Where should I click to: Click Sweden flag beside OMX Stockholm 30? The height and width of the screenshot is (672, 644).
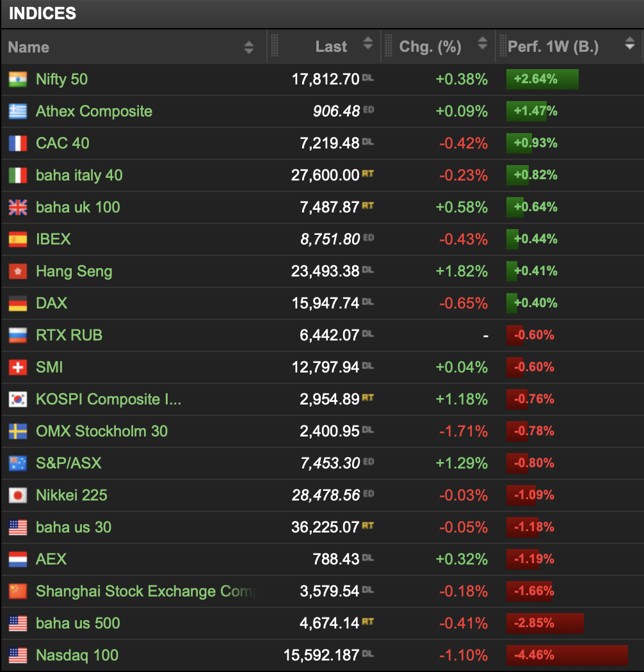pos(18,431)
